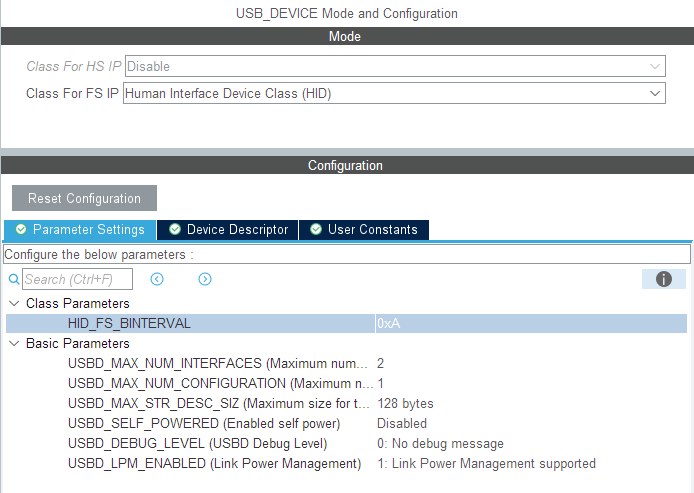
Task: Click the Reset Configuration button
Action: coord(85,198)
